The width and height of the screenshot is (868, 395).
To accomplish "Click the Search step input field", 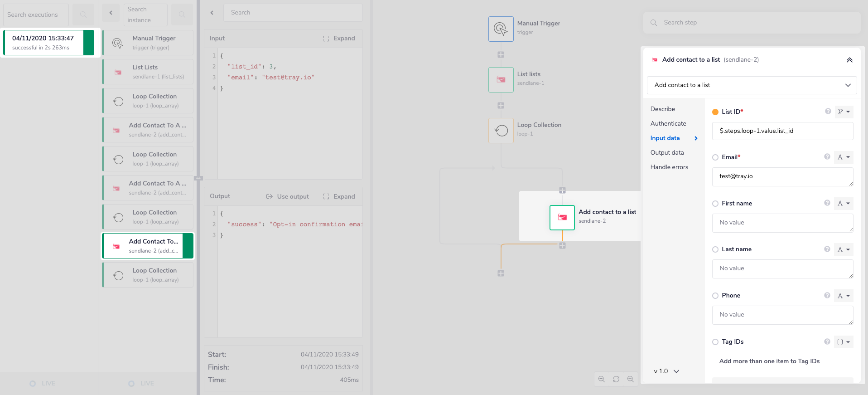I will (757, 23).
